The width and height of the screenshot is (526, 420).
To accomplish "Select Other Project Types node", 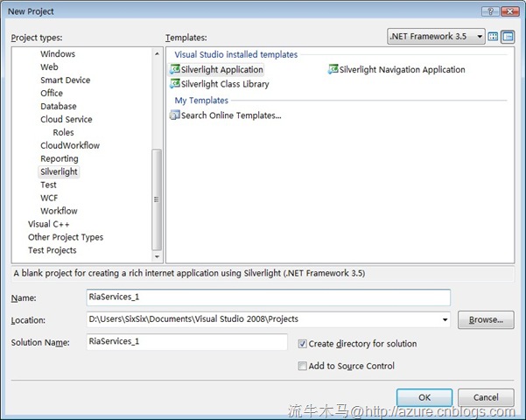I will click(65, 237).
